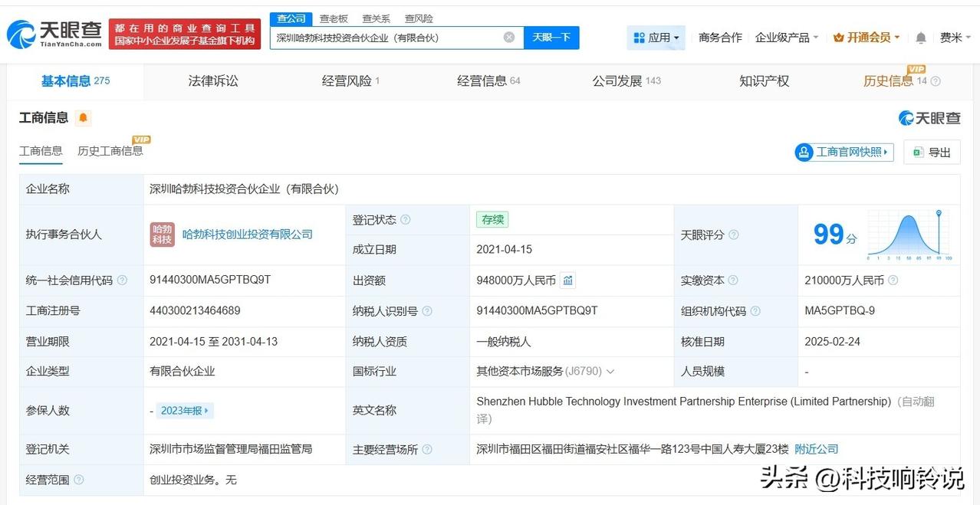
Task: Switch to the 历史信息 tab
Action: tap(888, 81)
